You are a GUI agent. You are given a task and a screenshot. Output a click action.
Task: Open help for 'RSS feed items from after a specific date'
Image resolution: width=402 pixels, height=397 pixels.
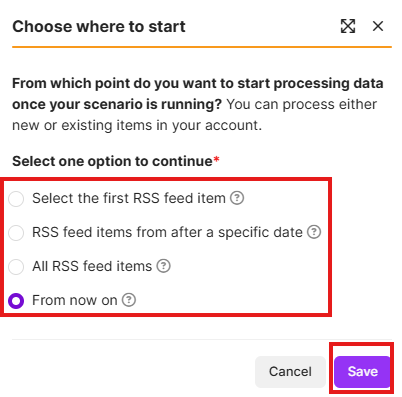click(314, 232)
